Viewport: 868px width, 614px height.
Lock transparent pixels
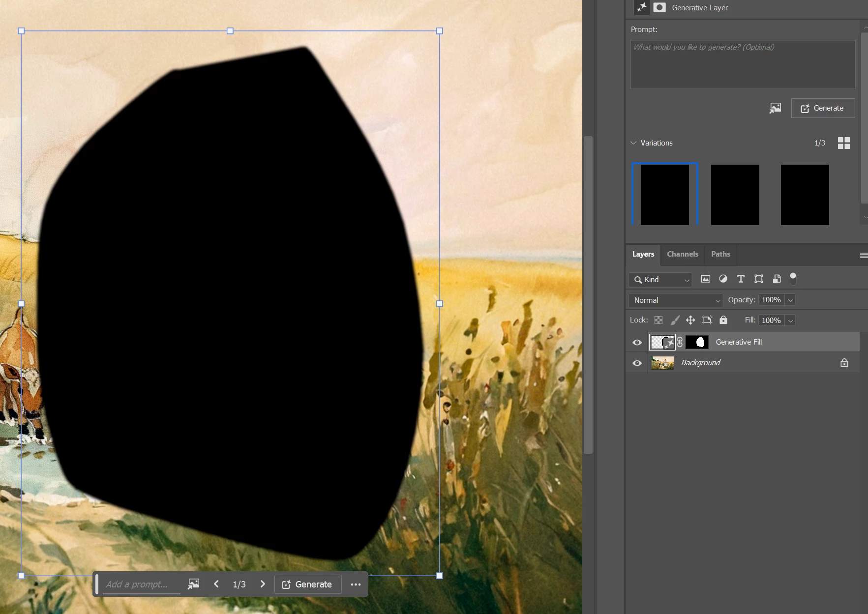point(658,321)
